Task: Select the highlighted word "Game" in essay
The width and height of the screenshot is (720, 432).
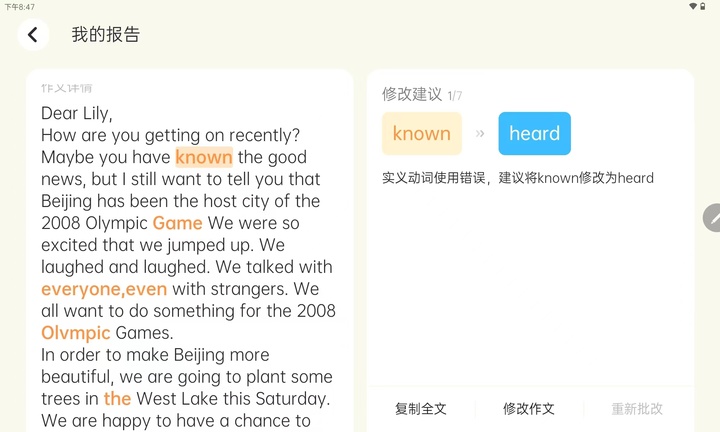Action: pyautogui.click(x=177, y=223)
